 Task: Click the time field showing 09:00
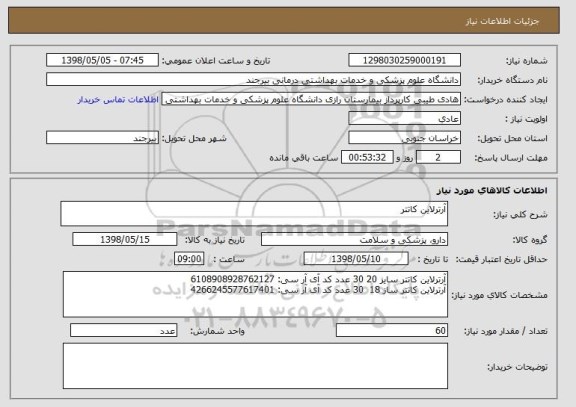coord(189,259)
